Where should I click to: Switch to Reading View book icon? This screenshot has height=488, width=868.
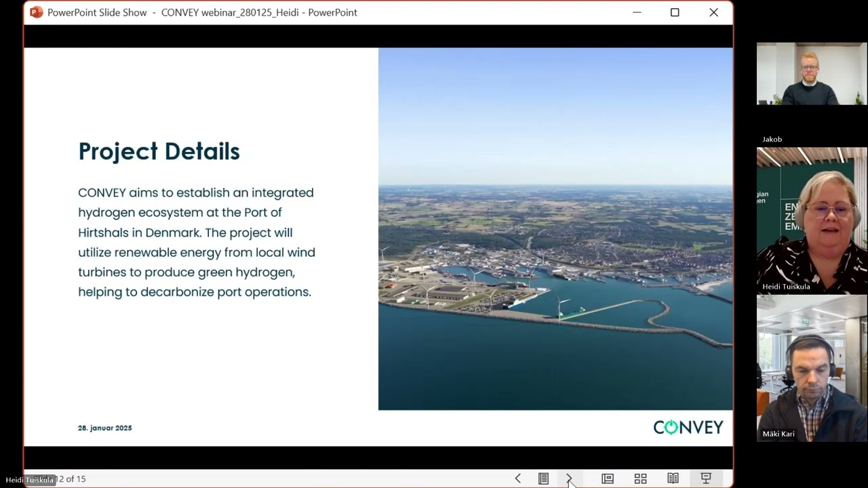[x=673, y=479]
